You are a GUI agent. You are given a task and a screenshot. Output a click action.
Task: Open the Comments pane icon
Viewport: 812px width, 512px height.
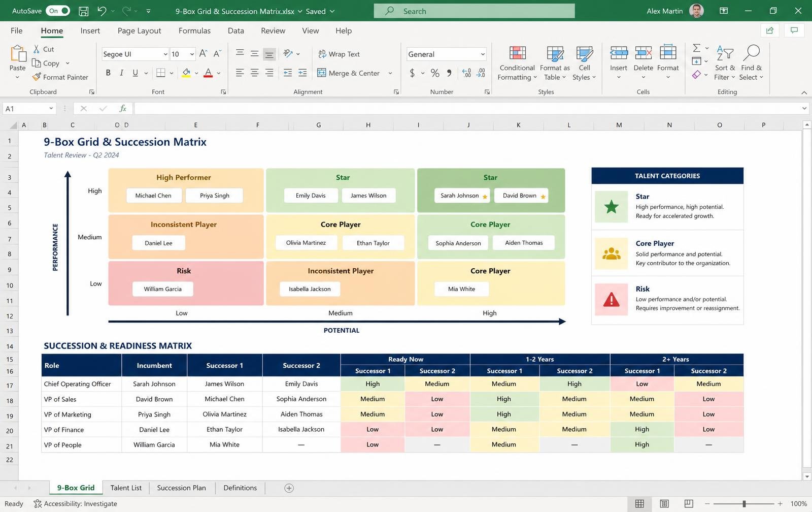794,30
